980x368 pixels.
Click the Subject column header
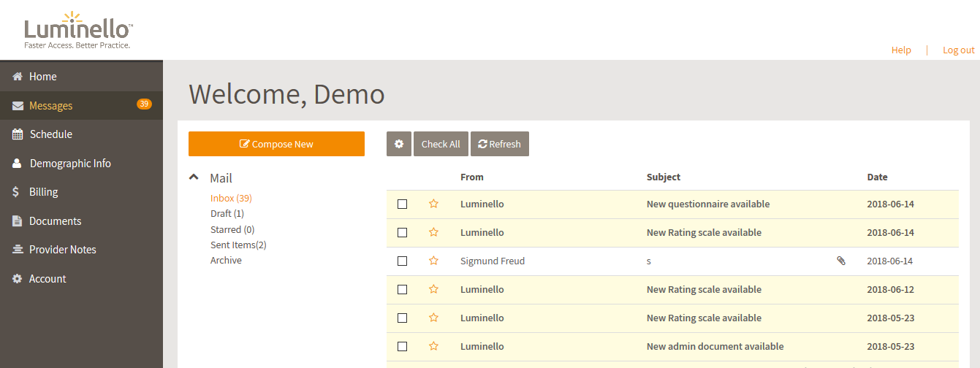(x=664, y=177)
